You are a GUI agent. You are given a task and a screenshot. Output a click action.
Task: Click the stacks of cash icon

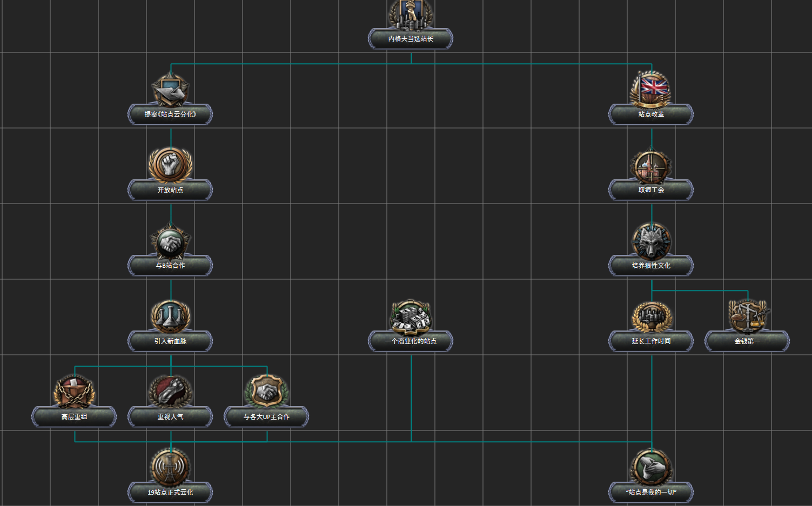(411, 317)
